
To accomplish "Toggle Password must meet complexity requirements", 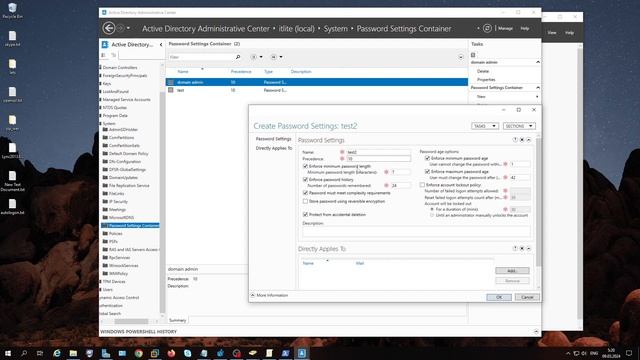I will tap(305, 193).
